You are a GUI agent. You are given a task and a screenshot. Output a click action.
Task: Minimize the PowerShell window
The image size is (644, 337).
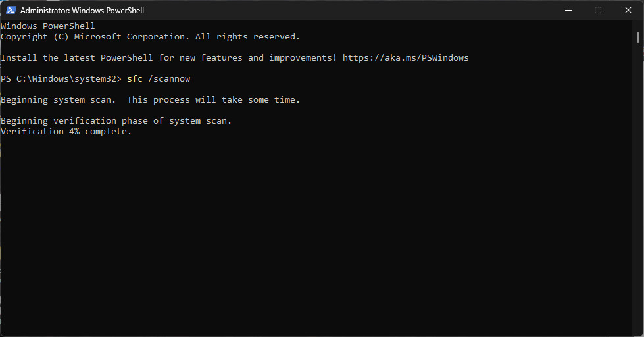[568, 10]
